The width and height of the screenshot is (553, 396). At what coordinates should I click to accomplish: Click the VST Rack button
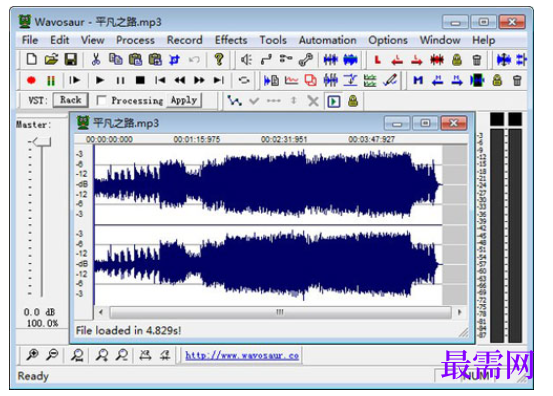click(71, 100)
